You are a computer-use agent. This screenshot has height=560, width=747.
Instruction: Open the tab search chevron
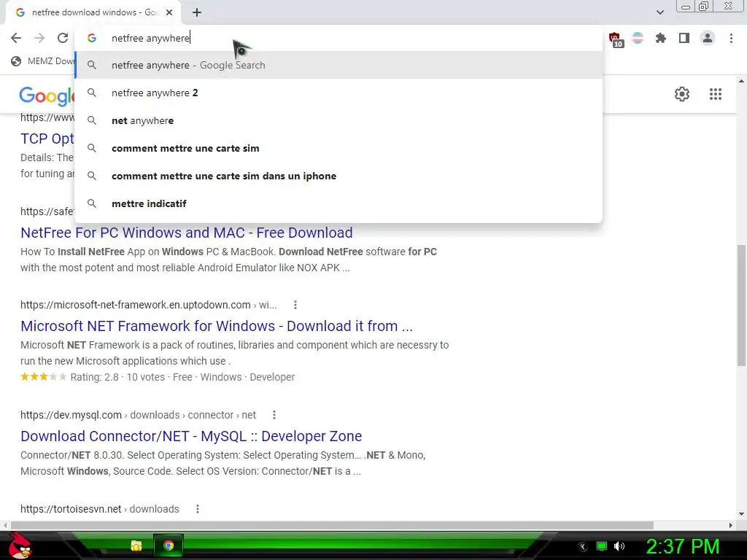point(659,12)
